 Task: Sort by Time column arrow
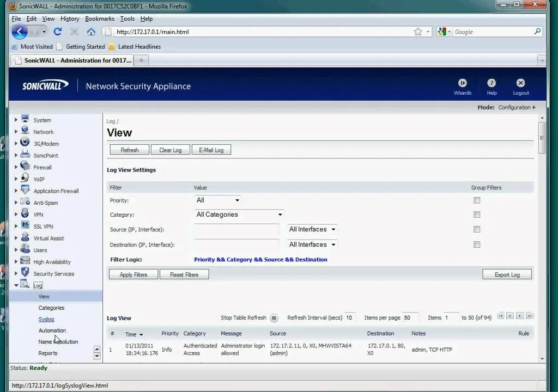(x=141, y=335)
